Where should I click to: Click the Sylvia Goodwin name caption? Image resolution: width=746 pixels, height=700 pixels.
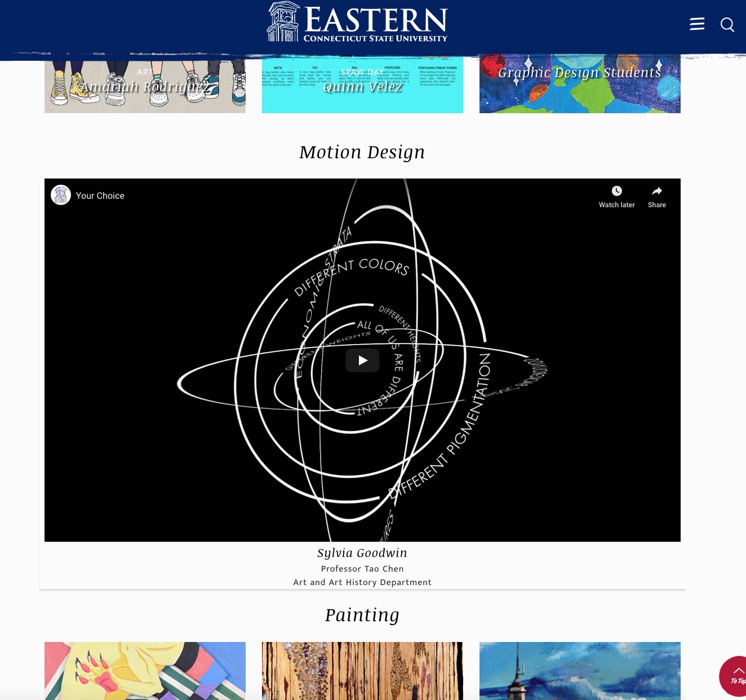pyautogui.click(x=362, y=553)
